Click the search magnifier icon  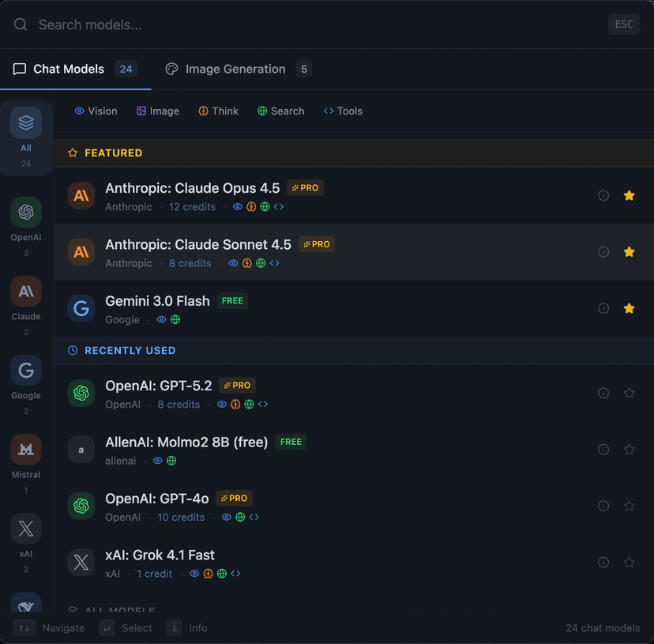coord(20,24)
